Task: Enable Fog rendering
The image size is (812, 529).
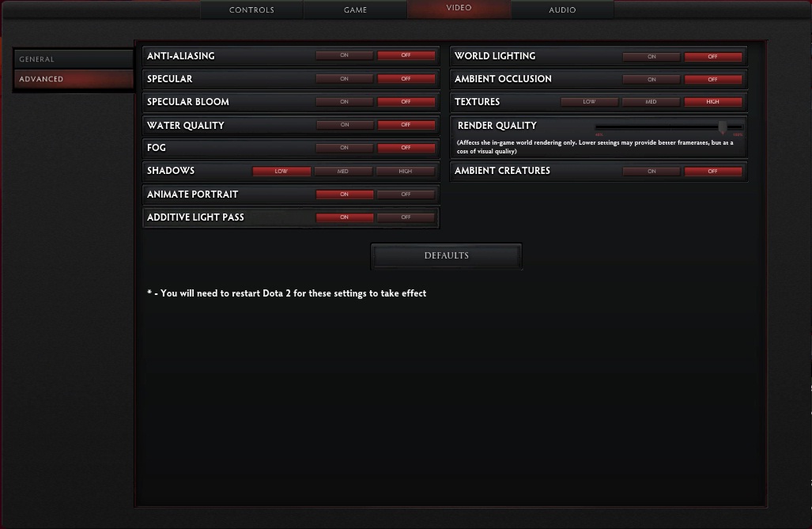Action: [345, 148]
